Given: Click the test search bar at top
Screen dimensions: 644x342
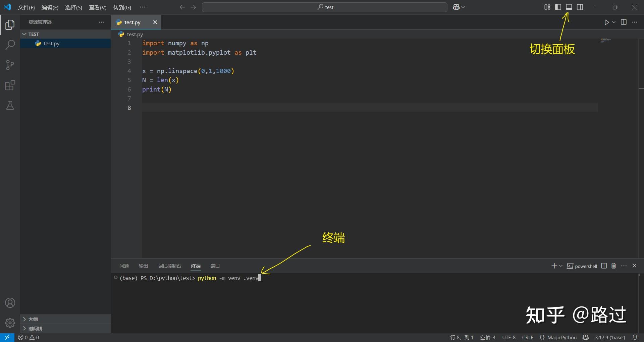Looking at the screenshot, I should pyautogui.click(x=324, y=7).
